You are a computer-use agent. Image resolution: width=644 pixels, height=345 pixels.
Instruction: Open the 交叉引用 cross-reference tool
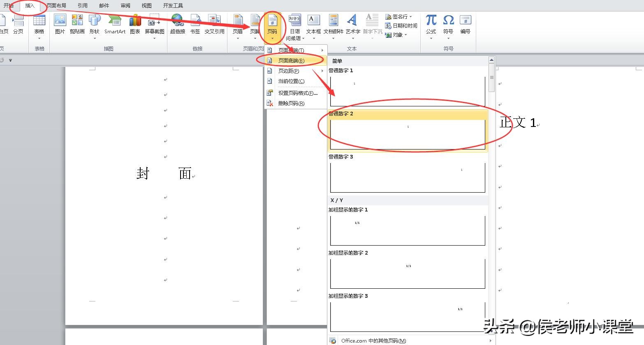tap(214, 25)
